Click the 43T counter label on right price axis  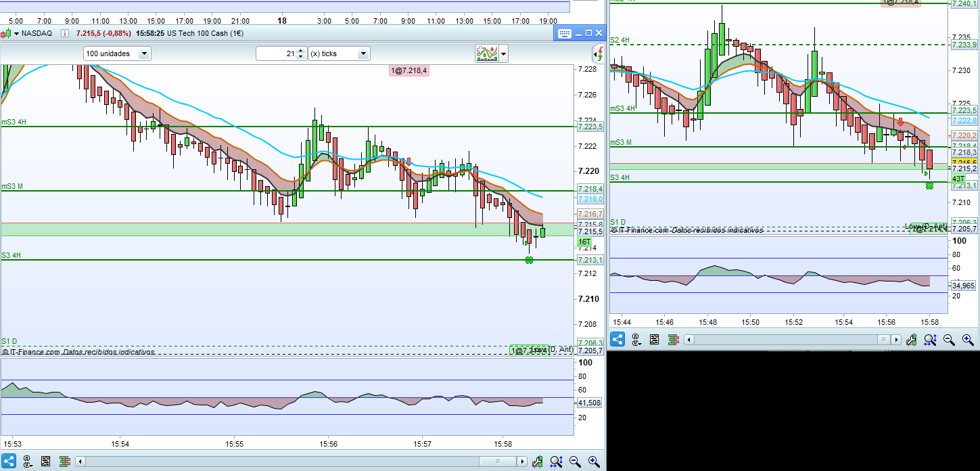[958, 179]
